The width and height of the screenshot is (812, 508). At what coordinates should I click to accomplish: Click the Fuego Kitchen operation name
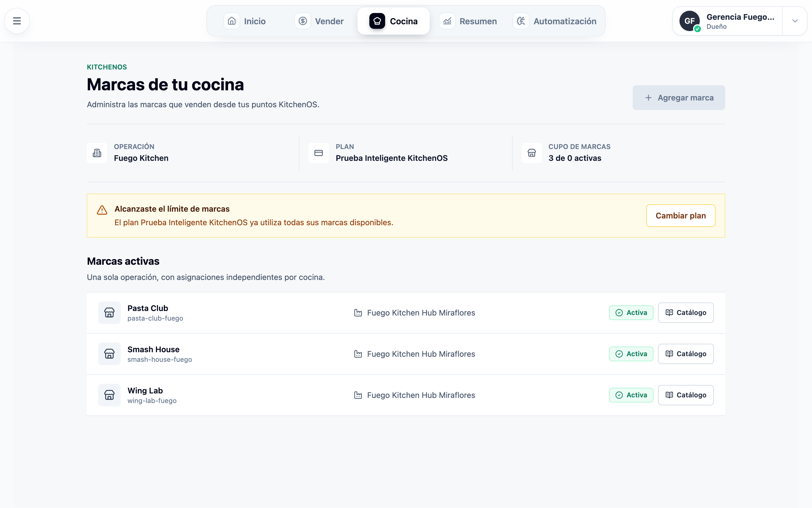(141, 158)
